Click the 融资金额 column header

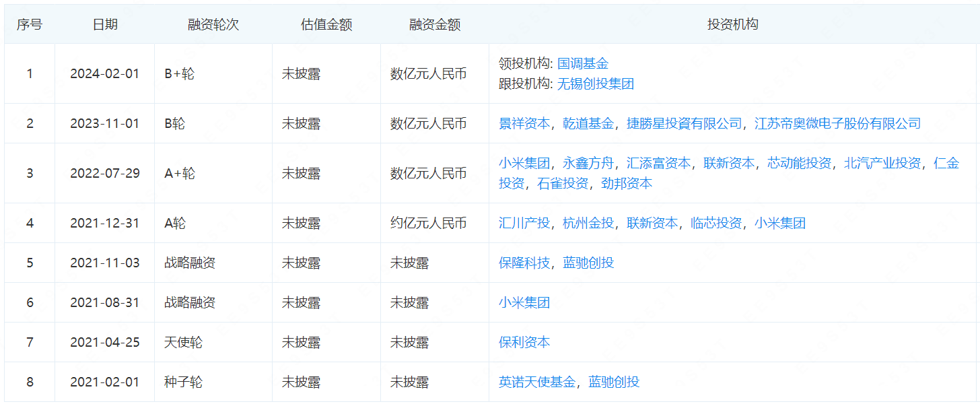tap(435, 24)
